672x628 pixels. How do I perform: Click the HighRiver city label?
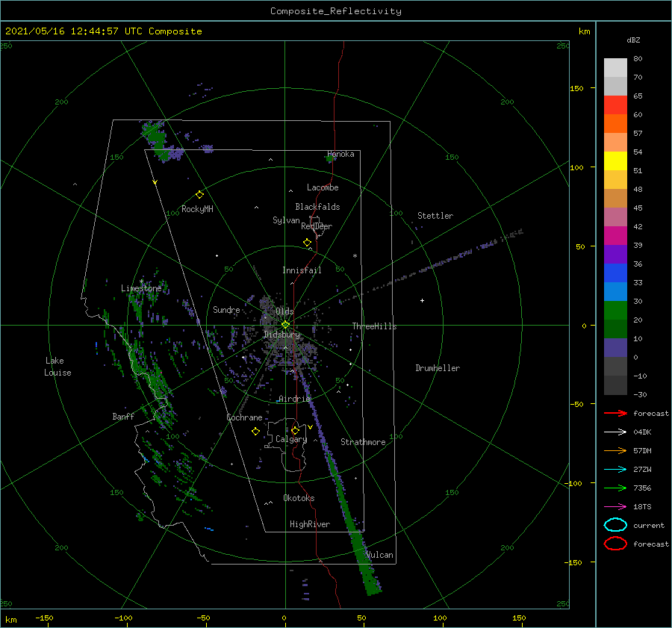coord(310,524)
